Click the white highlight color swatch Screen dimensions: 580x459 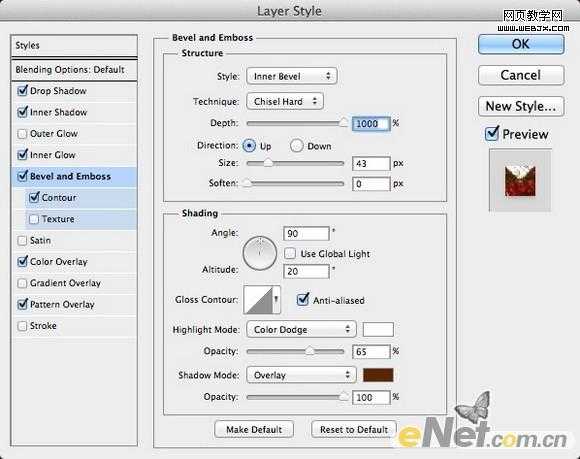coord(378,329)
